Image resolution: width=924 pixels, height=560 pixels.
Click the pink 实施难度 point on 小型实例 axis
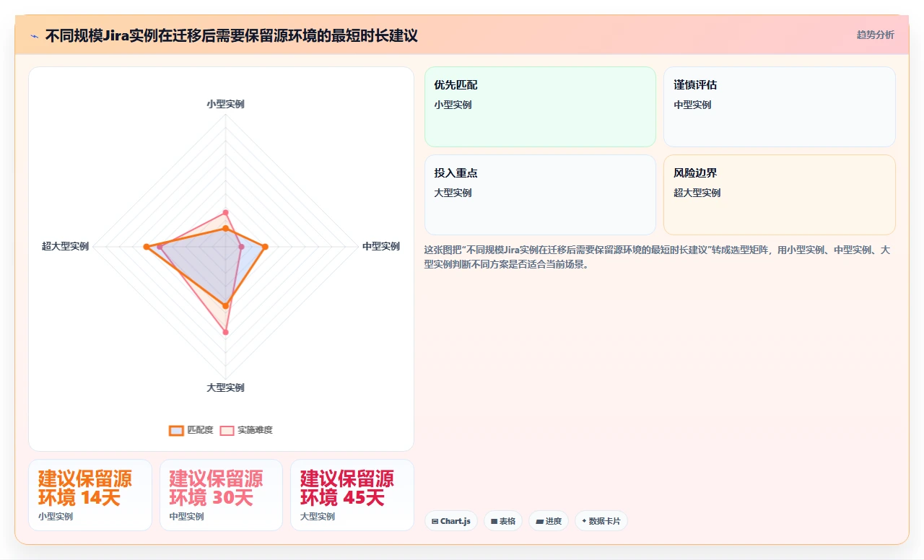(226, 212)
